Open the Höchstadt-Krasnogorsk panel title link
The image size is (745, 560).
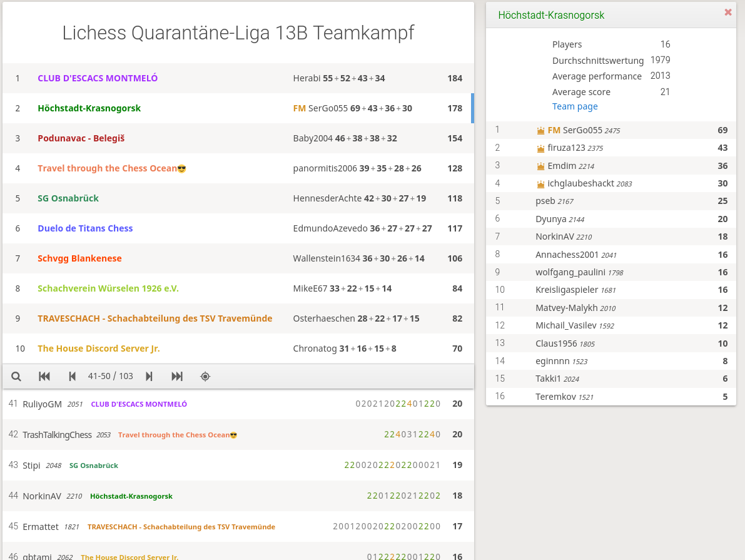click(551, 15)
